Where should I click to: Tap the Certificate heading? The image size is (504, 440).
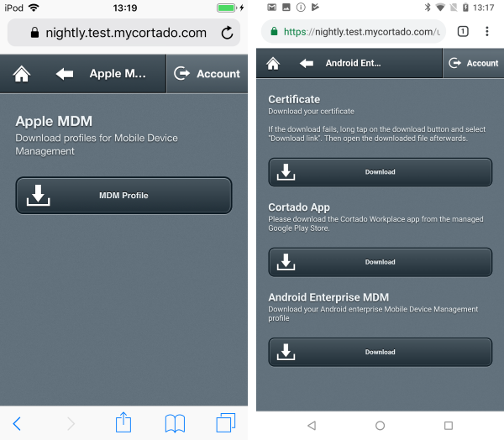pos(294,99)
